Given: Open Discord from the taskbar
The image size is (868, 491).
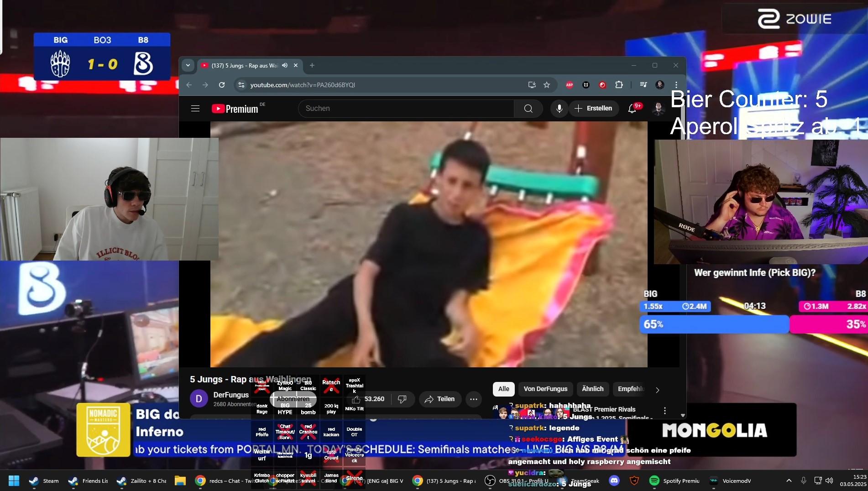Looking at the screenshot, I should click(614, 481).
